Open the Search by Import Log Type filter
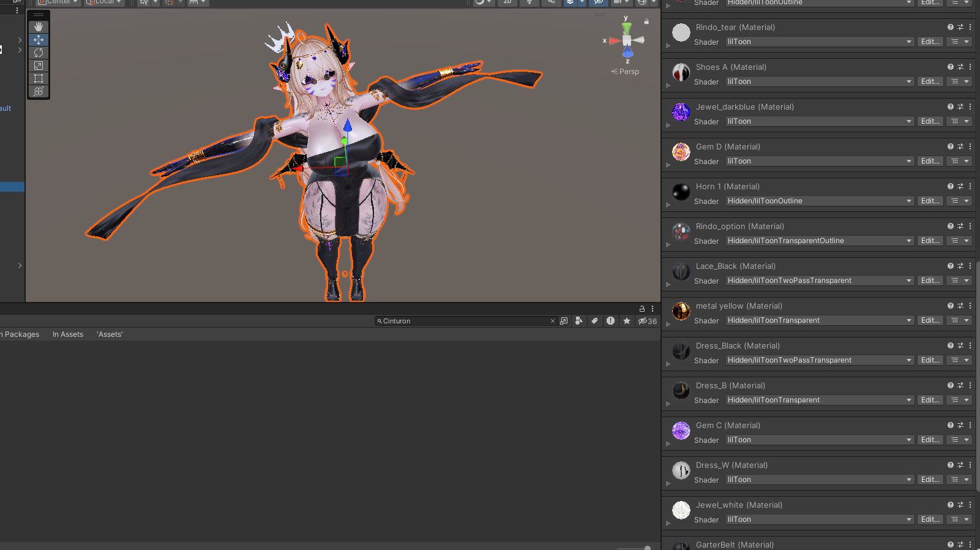 [610, 321]
